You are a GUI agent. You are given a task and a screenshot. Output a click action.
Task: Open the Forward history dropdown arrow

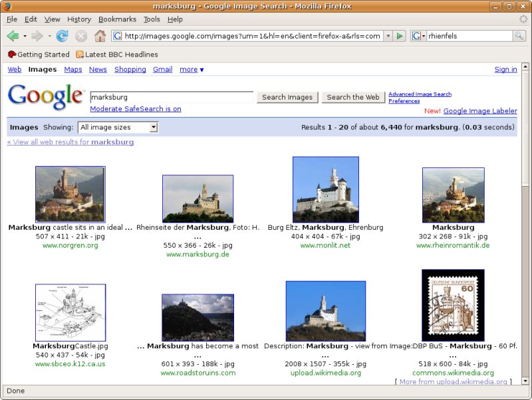point(49,36)
